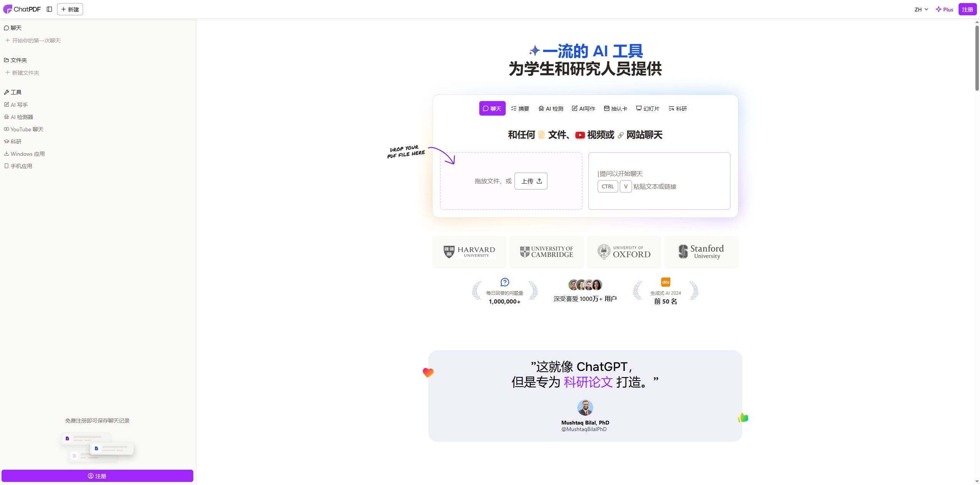Open the Plus upgrade link

944,10
